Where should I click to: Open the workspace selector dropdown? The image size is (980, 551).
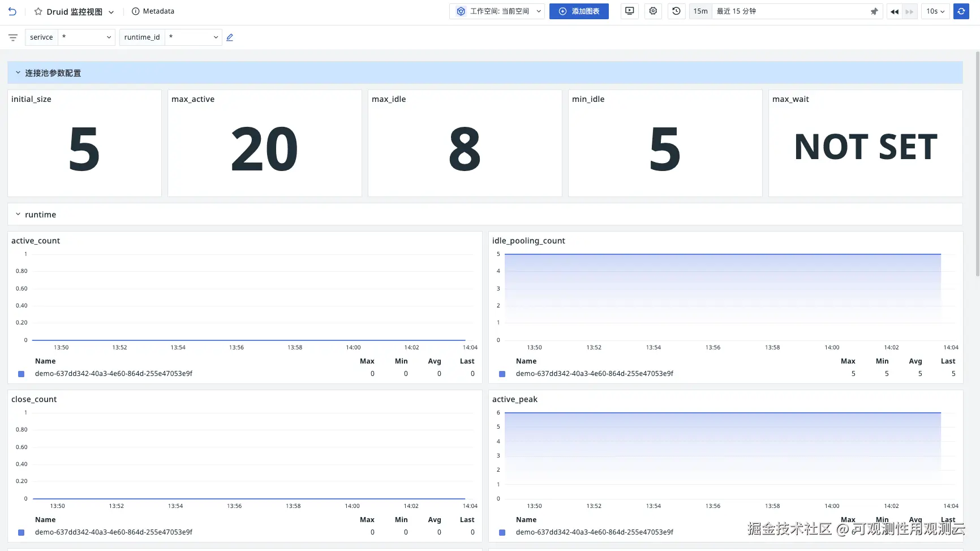click(x=497, y=11)
